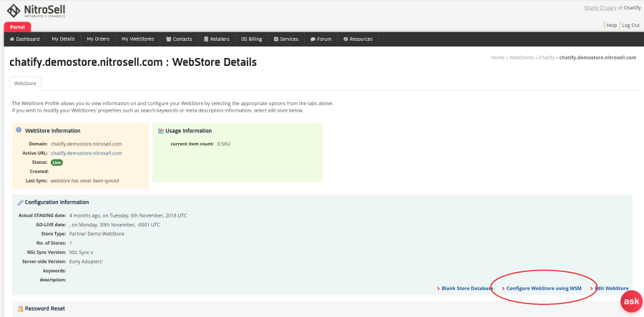Go to the Home breadcrumb
Screen dimensions: 644x317
point(497,57)
